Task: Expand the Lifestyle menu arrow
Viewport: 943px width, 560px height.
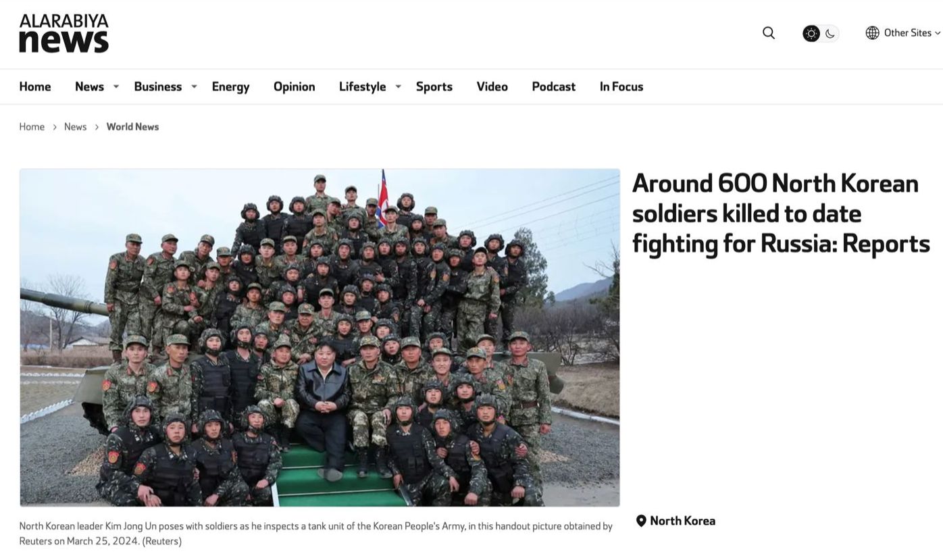Action: (398, 86)
